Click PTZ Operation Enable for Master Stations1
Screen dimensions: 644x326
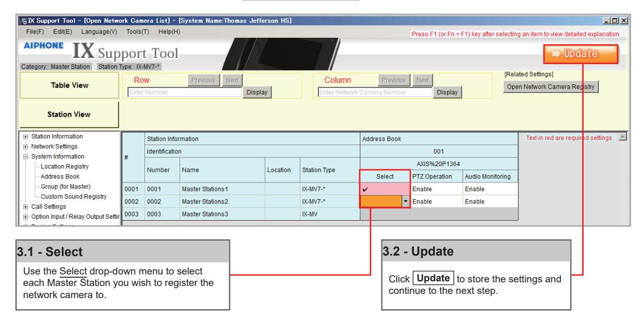click(436, 188)
